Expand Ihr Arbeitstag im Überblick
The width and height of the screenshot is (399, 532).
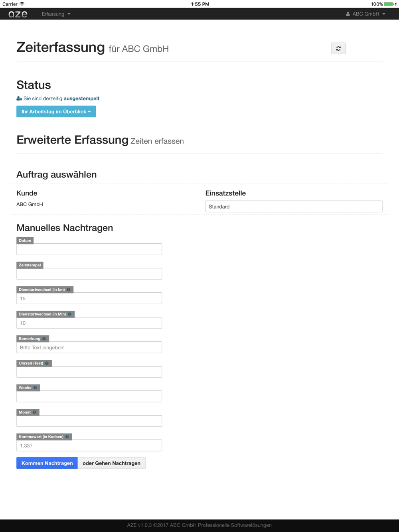(x=56, y=112)
